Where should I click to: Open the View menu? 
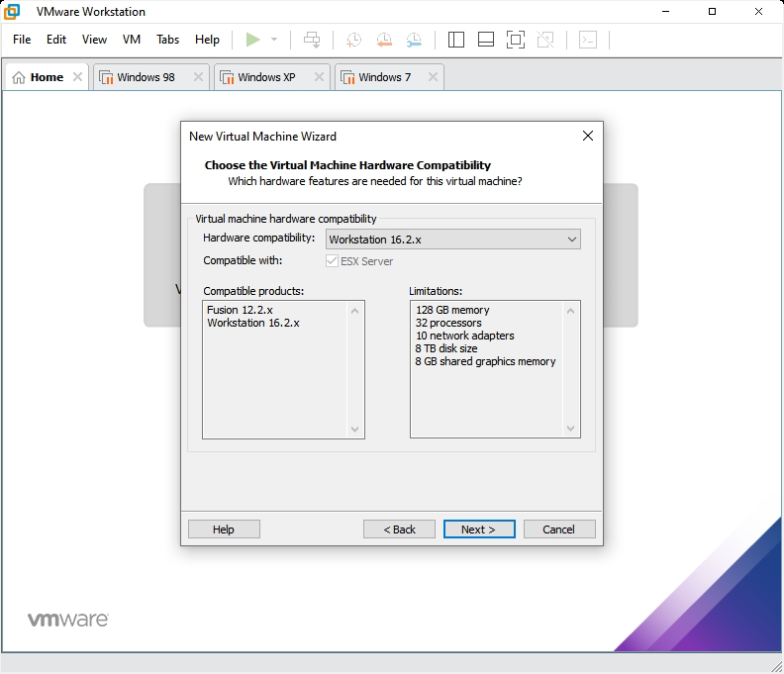coord(94,40)
